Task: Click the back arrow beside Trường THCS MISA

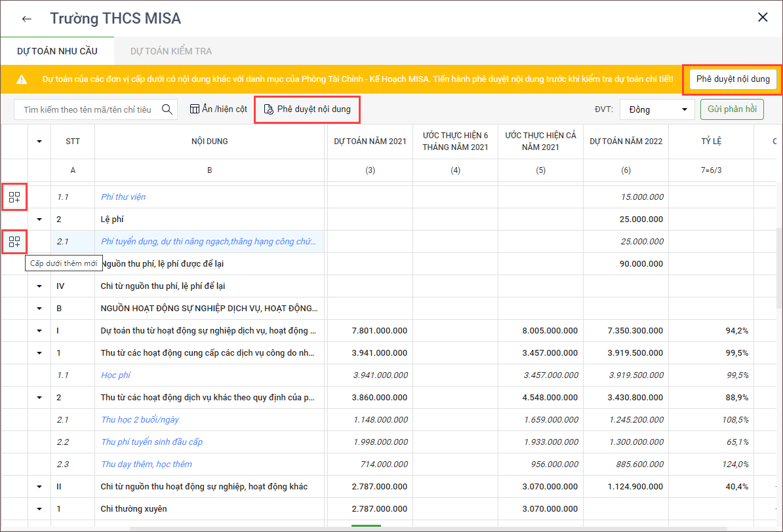Action: pyautogui.click(x=27, y=19)
